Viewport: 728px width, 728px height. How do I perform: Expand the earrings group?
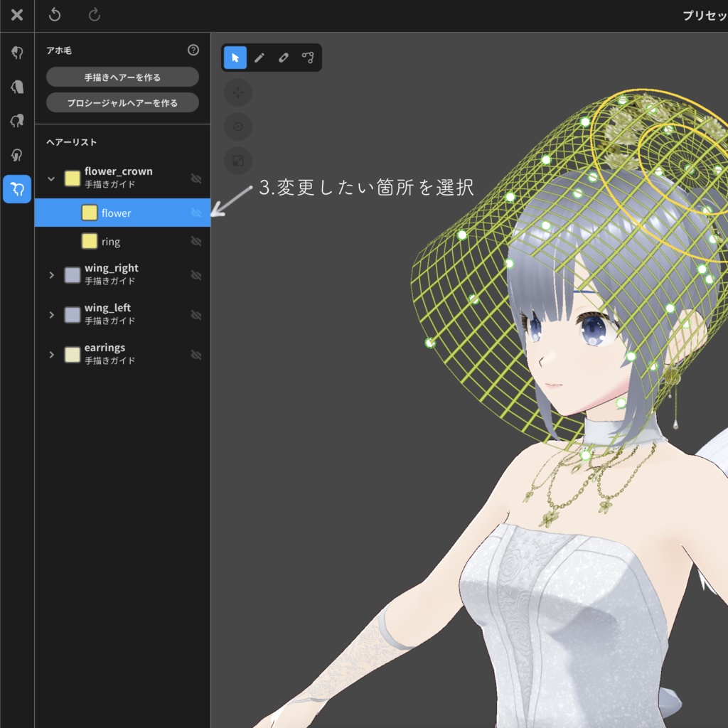(x=50, y=354)
